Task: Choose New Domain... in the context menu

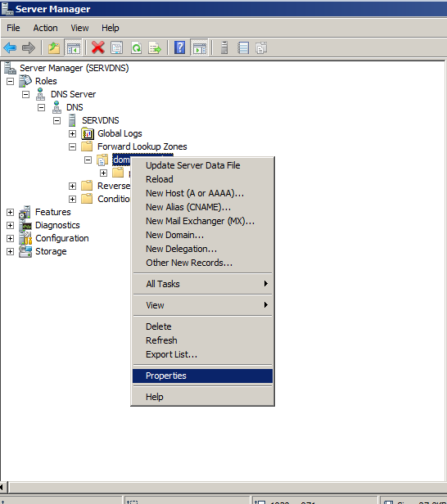Action: (x=202, y=235)
